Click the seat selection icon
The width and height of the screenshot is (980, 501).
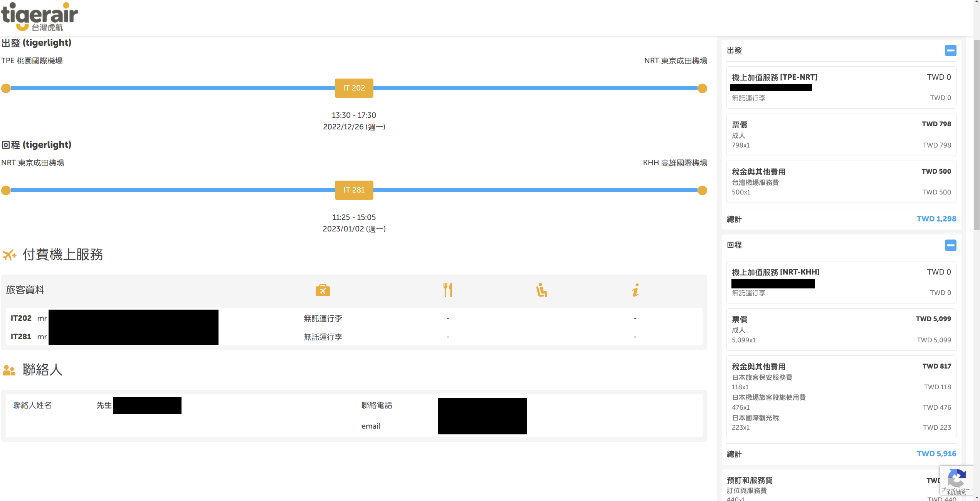[541, 290]
